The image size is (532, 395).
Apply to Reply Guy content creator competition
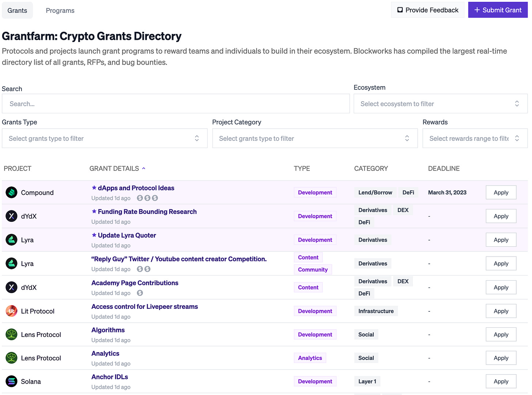(x=501, y=263)
